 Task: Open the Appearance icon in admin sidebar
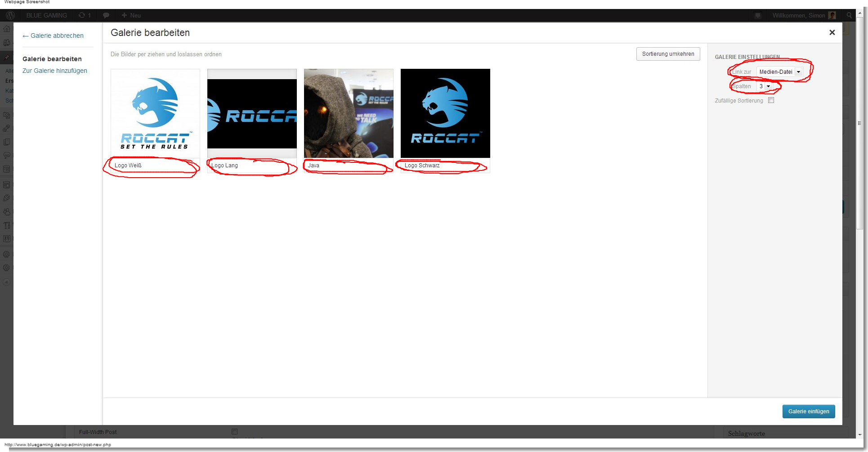7,184
